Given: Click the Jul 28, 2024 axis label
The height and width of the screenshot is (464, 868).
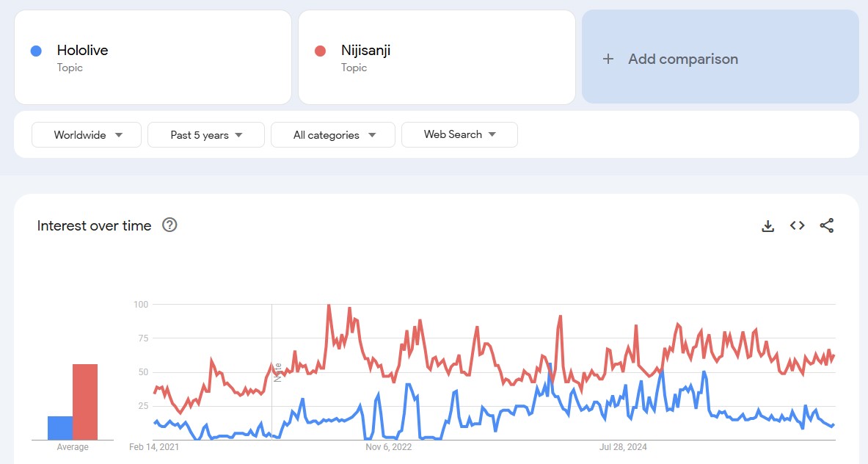Looking at the screenshot, I should pyautogui.click(x=624, y=447).
